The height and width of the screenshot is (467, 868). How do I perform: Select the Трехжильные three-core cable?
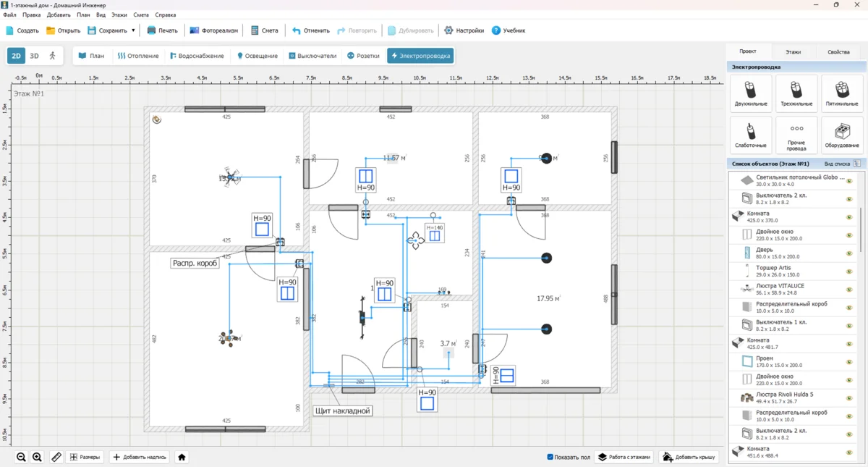(x=796, y=93)
